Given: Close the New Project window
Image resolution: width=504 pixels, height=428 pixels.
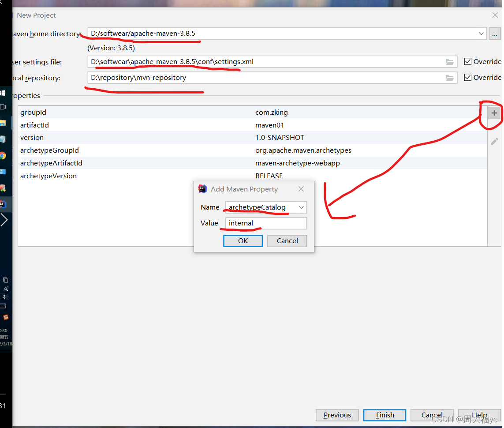Looking at the screenshot, I should click(x=495, y=15).
